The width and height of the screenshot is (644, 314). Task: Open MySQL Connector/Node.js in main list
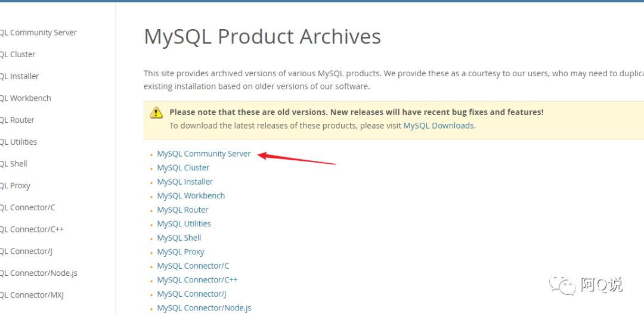(x=204, y=308)
